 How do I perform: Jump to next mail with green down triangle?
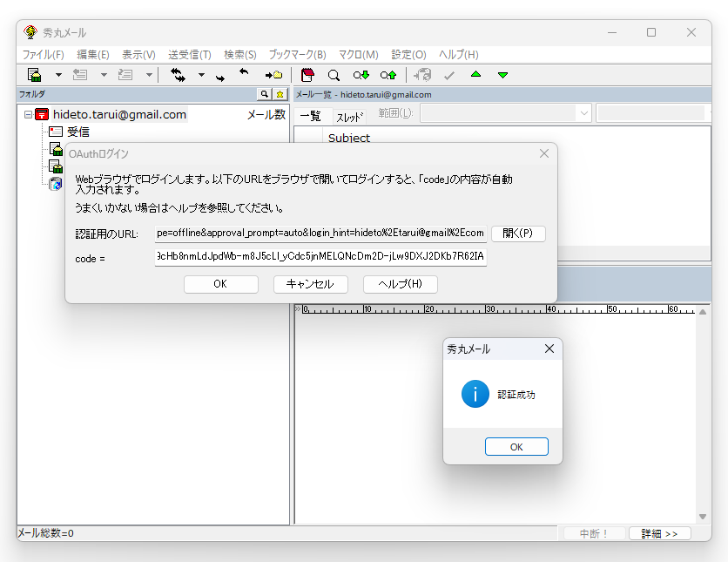(502, 75)
